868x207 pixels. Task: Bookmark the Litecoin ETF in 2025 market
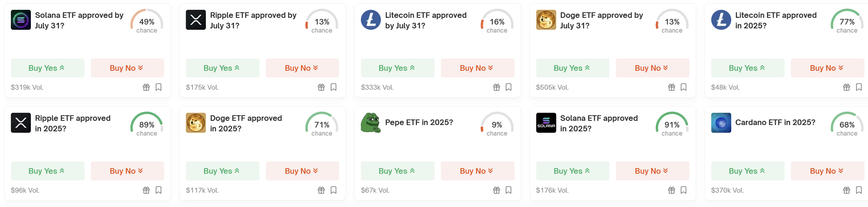pyautogui.click(x=859, y=87)
